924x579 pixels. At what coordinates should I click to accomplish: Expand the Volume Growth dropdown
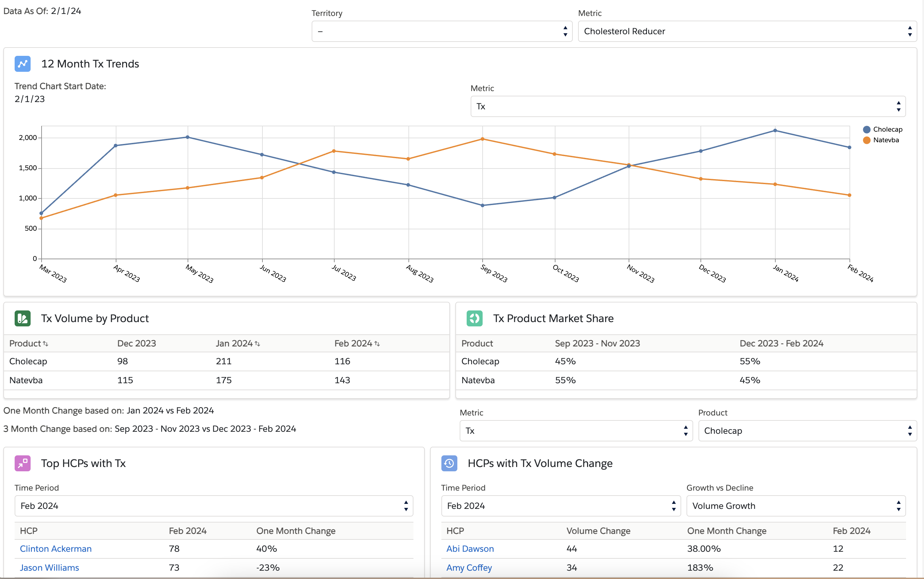(x=796, y=506)
